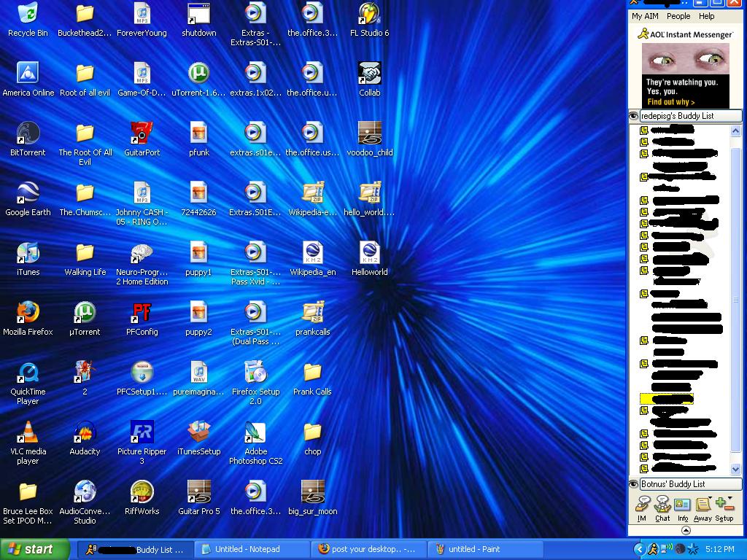Click the redepisg's Buddy List header
Screen dimensions: 747x560
click(x=690, y=116)
